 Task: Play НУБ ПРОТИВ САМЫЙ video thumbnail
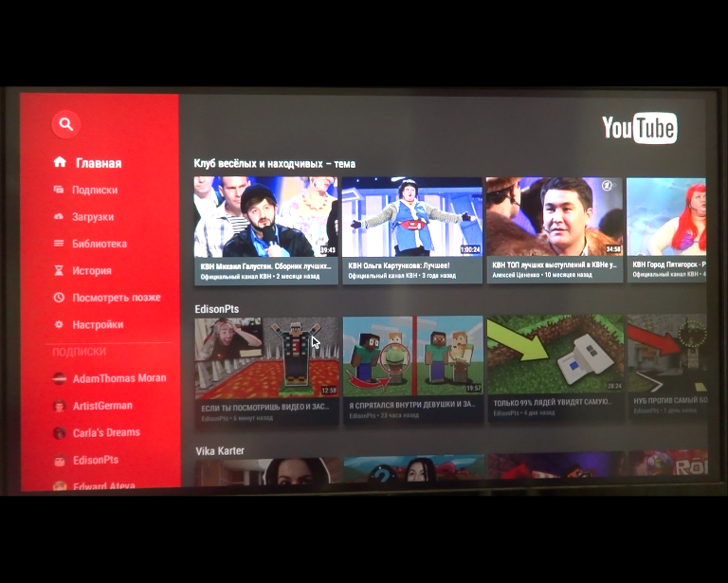tap(667, 354)
